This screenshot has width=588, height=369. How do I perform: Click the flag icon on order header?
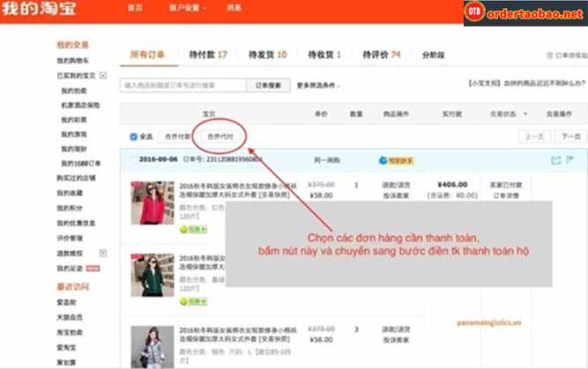point(570,160)
